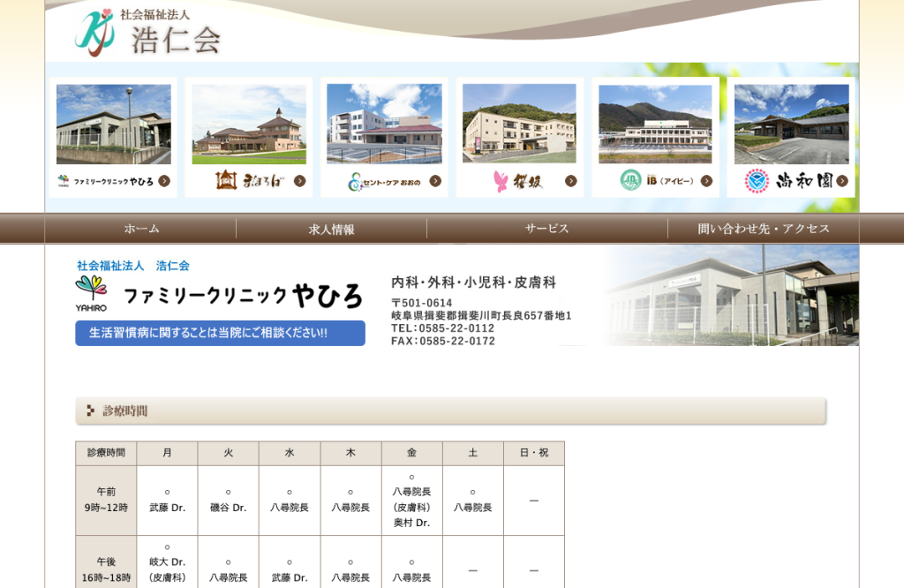Click the 浩仁会 KJ logo icon
The image size is (904, 588).
tap(94, 33)
